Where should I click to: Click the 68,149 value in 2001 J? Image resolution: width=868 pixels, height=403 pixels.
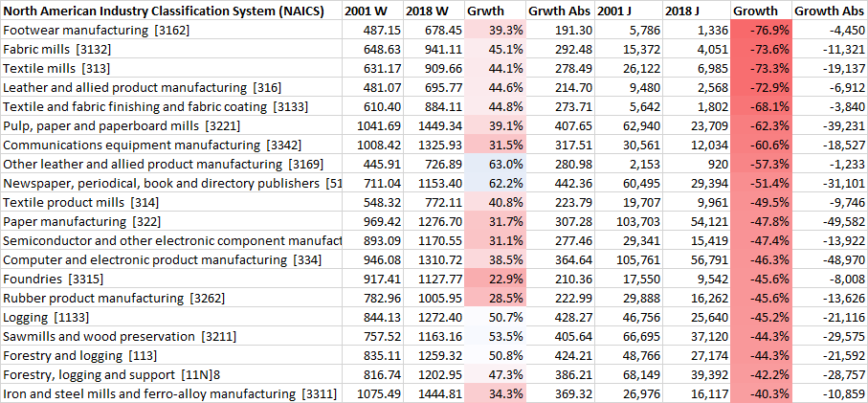630,375
